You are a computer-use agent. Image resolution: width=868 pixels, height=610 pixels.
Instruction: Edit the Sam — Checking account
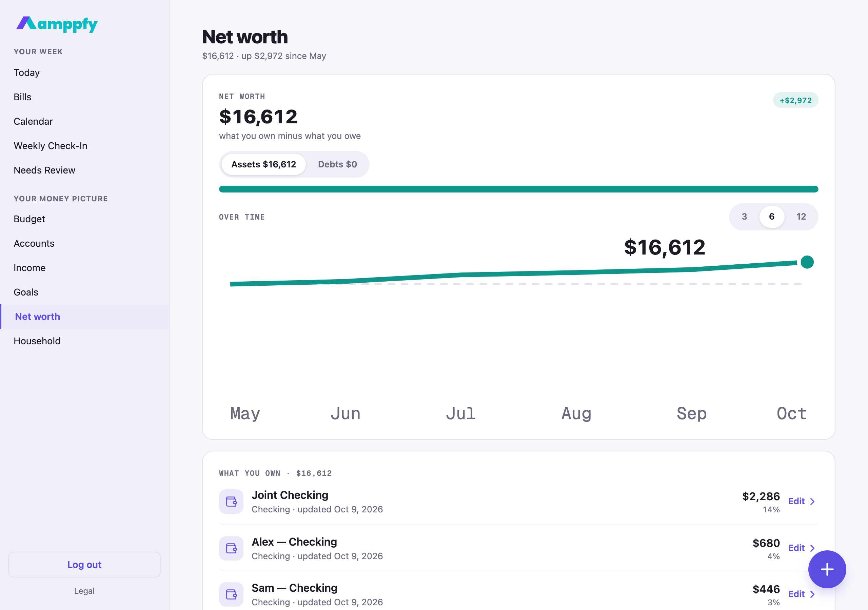point(796,594)
